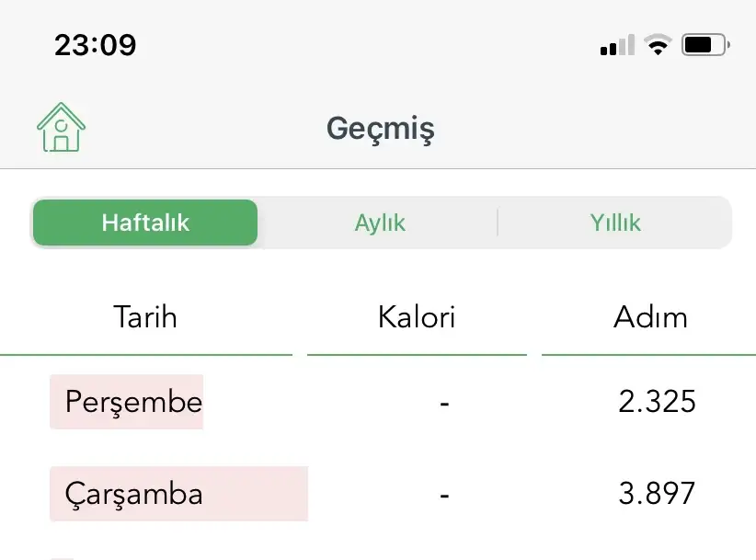Select the Haftalık tab

point(145,223)
